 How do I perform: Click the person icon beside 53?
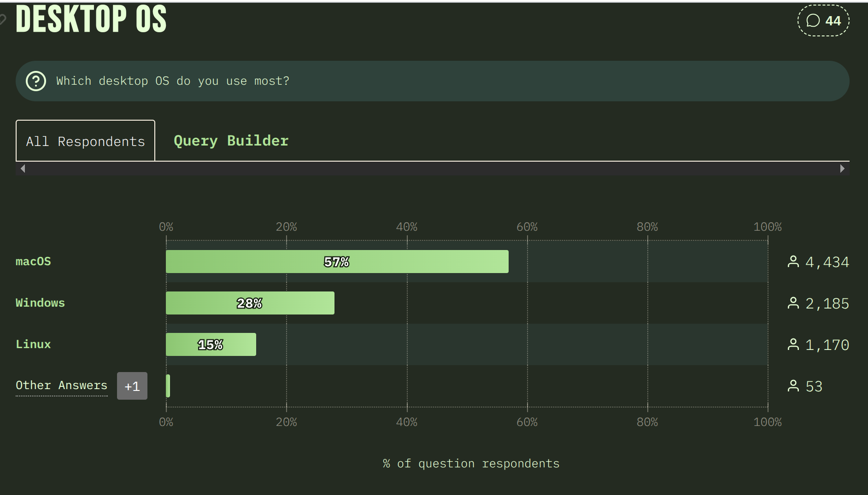[793, 386]
